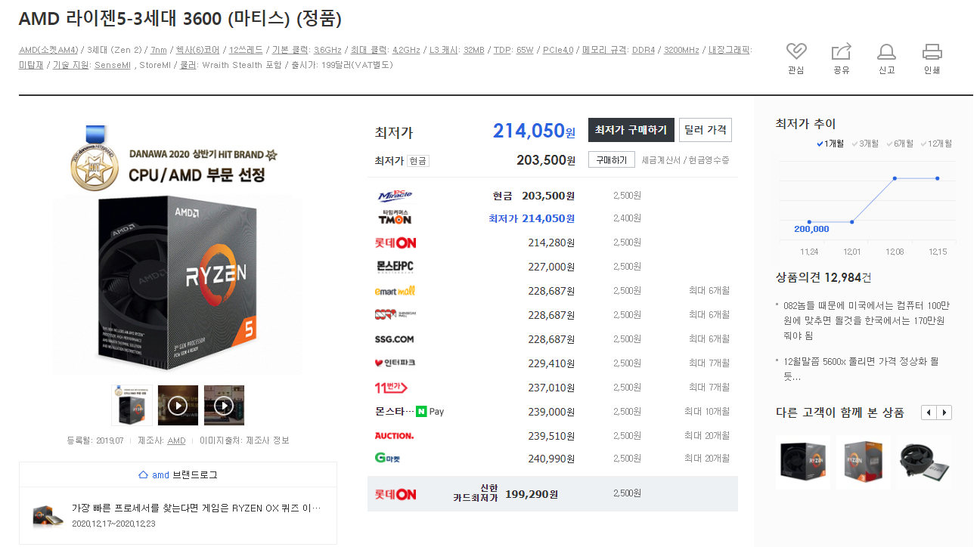Open 현금 203,500원 price in PC Miracle row

click(x=534, y=196)
